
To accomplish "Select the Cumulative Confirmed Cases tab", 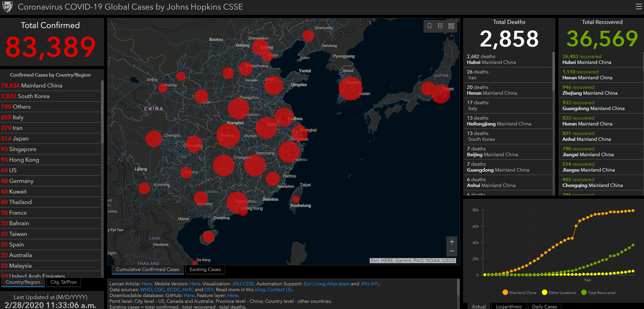I will pos(148,270).
